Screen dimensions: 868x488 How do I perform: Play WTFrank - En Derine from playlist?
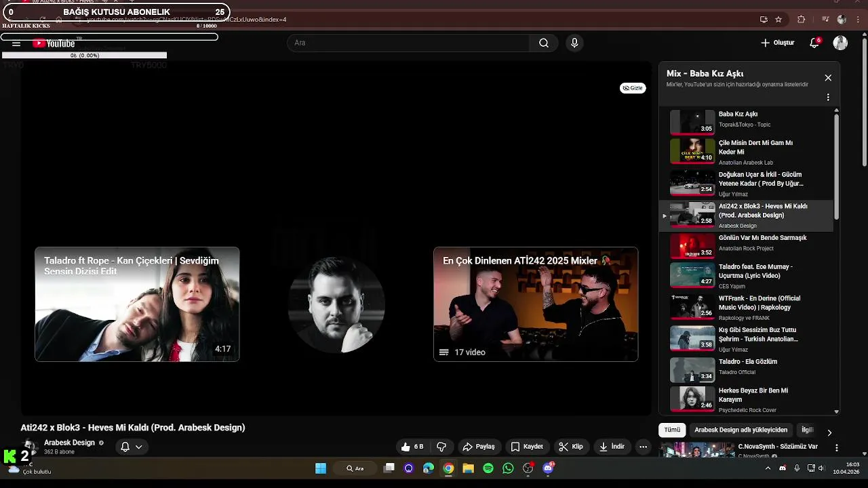click(746, 307)
